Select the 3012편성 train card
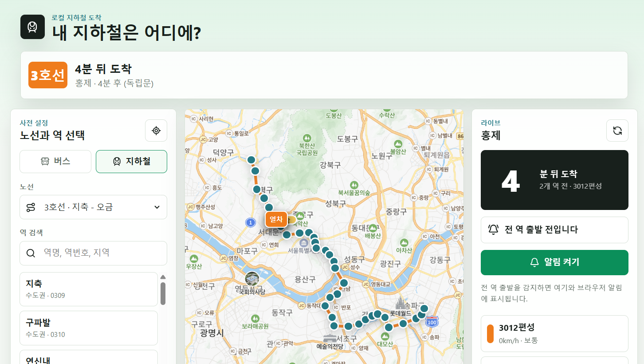The image size is (644, 364). coord(554,333)
